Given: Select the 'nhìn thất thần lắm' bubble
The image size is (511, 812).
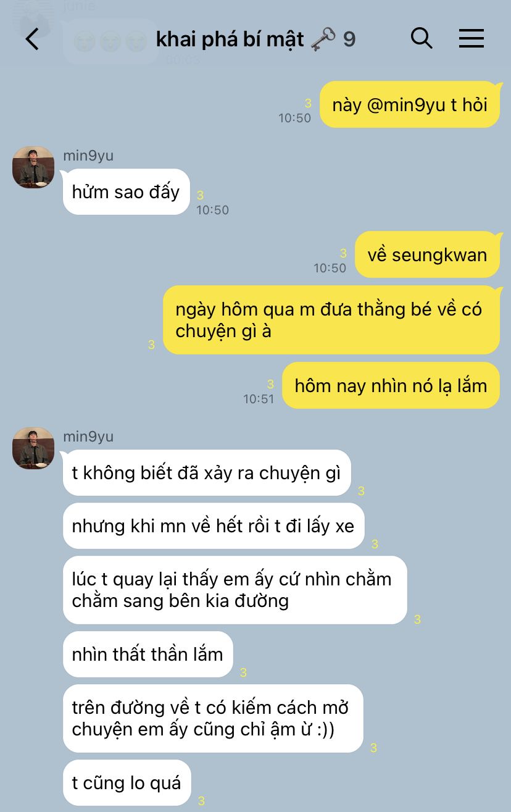Looking at the screenshot, I should 148,654.
